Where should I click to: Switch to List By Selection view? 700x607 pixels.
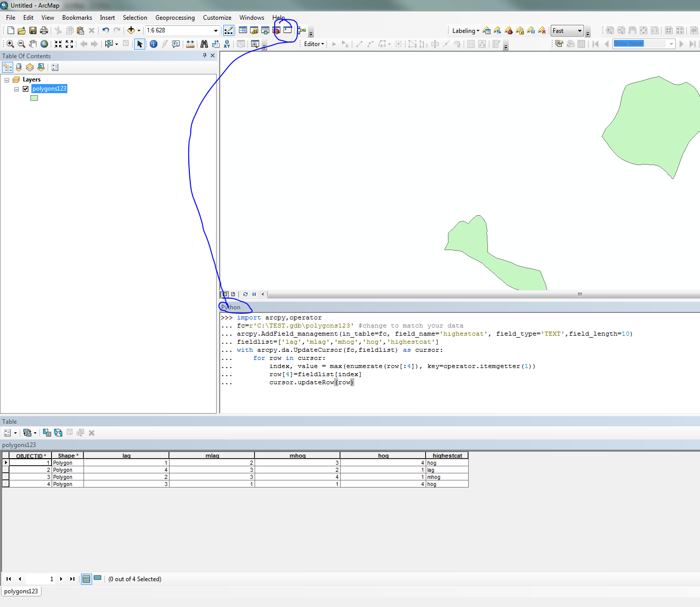point(41,67)
